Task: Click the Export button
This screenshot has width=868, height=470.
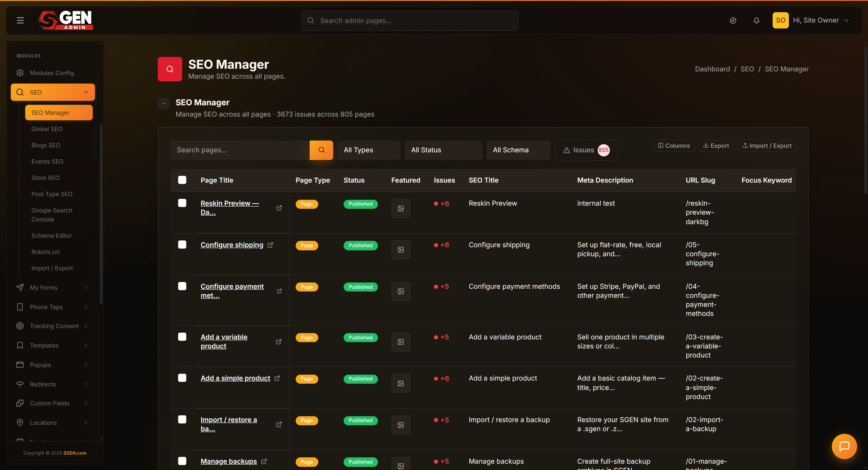Action: pos(716,146)
